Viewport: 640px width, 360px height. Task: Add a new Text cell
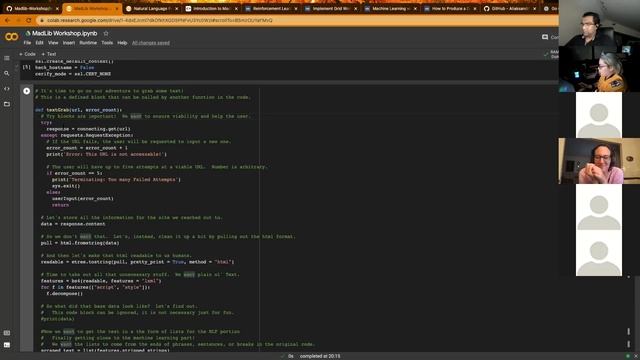pos(49,54)
